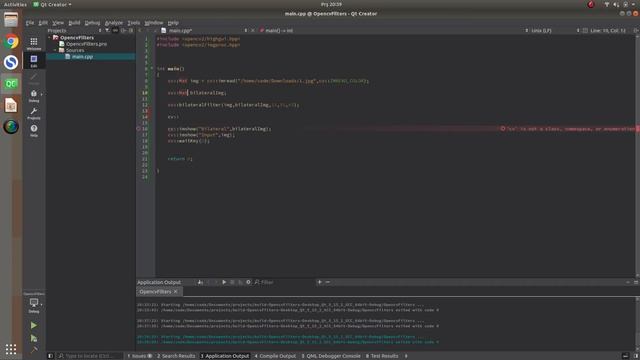The image size is (640, 360).
Task: Open the Compile Output pane
Action: (x=276, y=356)
